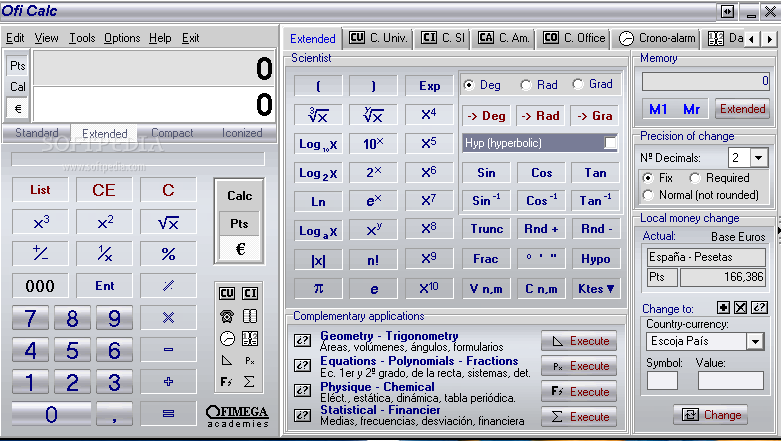The image size is (781, 441).
Task: Select the Fix precision radio button
Action: pos(648,178)
